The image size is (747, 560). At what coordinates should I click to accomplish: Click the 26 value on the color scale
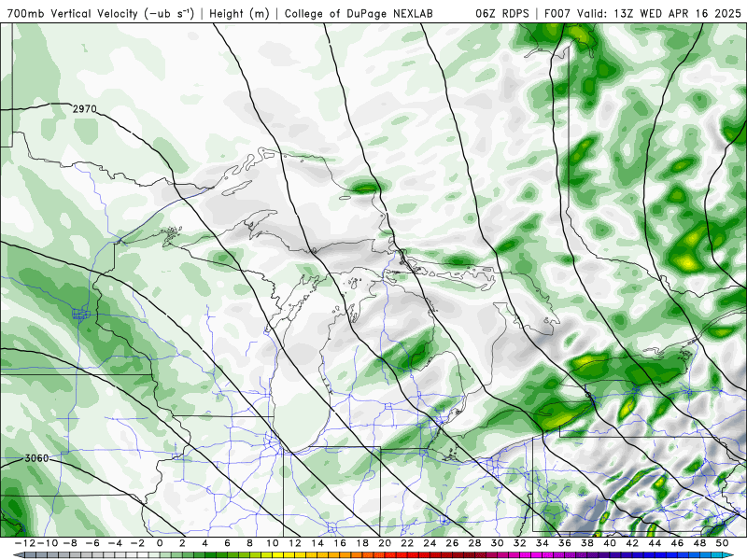[x=452, y=543]
